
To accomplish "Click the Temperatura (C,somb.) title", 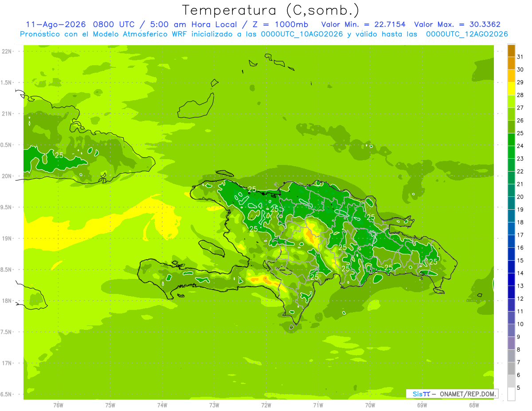I will coord(270,10).
